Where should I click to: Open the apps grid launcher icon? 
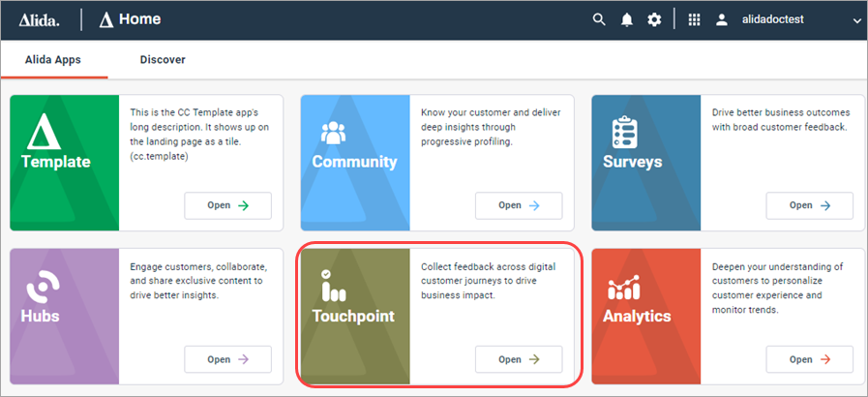click(694, 20)
